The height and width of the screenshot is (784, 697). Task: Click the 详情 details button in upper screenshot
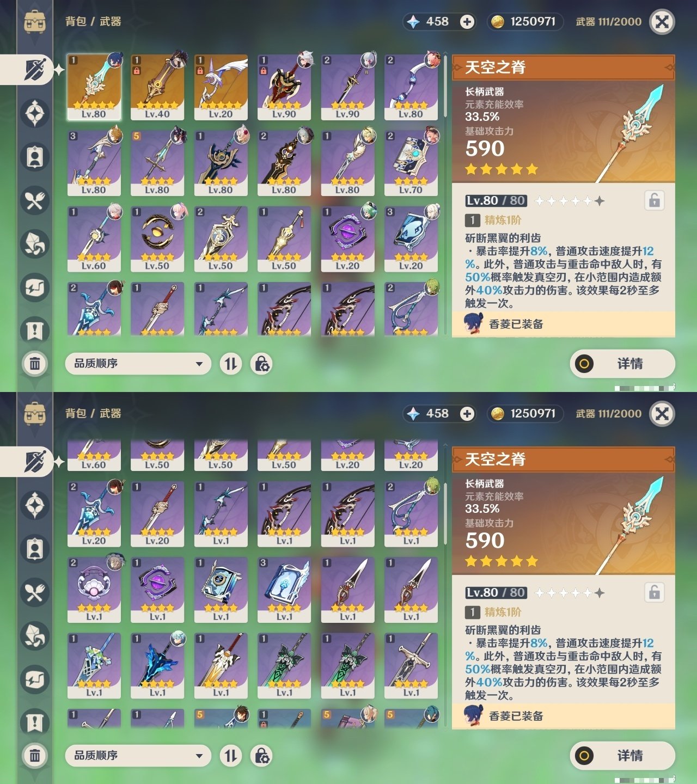[622, 364]
